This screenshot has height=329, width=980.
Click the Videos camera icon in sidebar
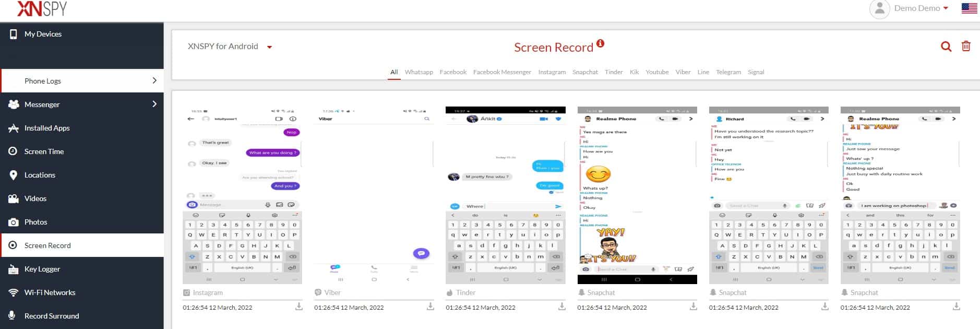(x=14, y=198)
